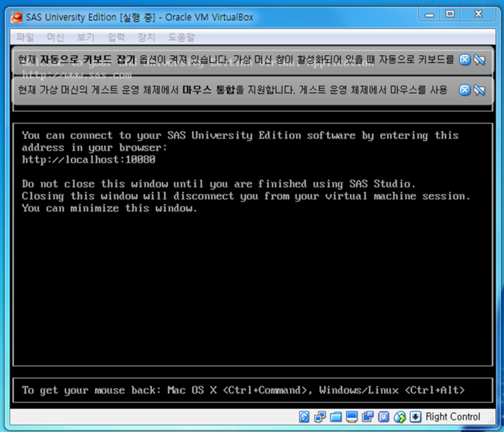
Task: Maximize the VirtualBox window
Action: pos(450,14)
